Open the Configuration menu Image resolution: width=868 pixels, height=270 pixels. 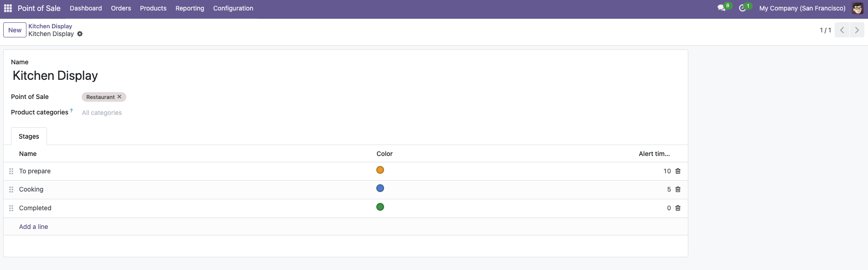[x=233, y=8]
